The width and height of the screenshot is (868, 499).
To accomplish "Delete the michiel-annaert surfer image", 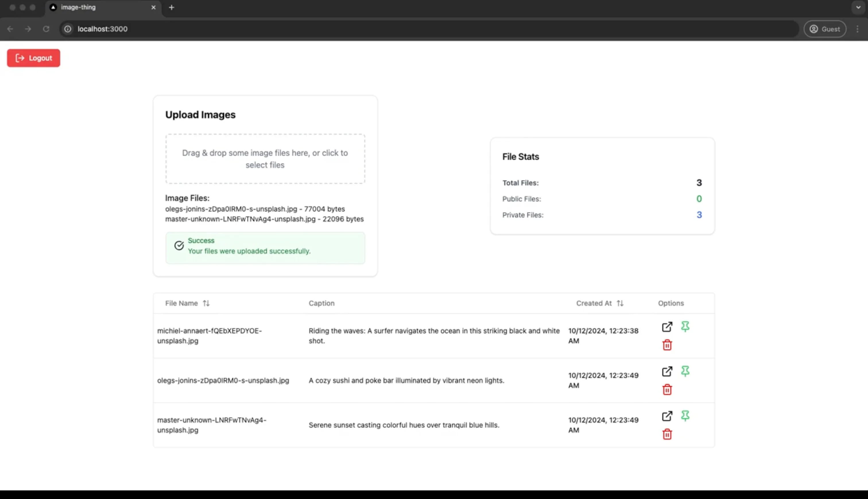I will tap(667, 345).
